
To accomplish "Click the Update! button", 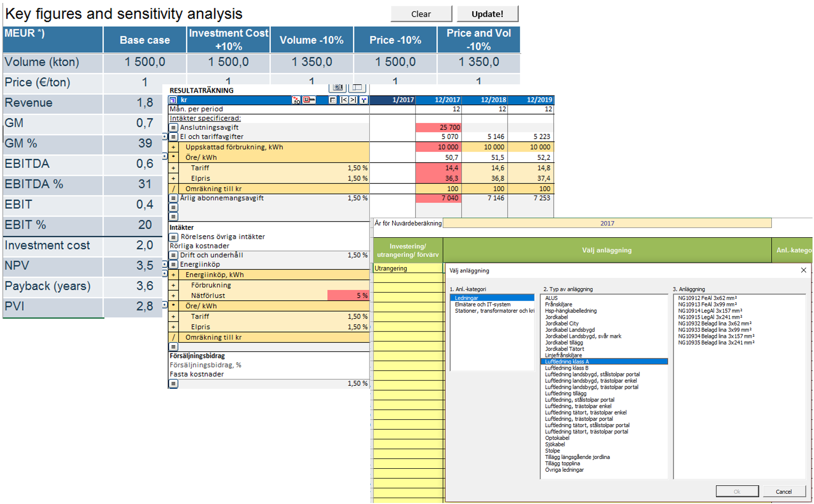I will pos(487,14).
